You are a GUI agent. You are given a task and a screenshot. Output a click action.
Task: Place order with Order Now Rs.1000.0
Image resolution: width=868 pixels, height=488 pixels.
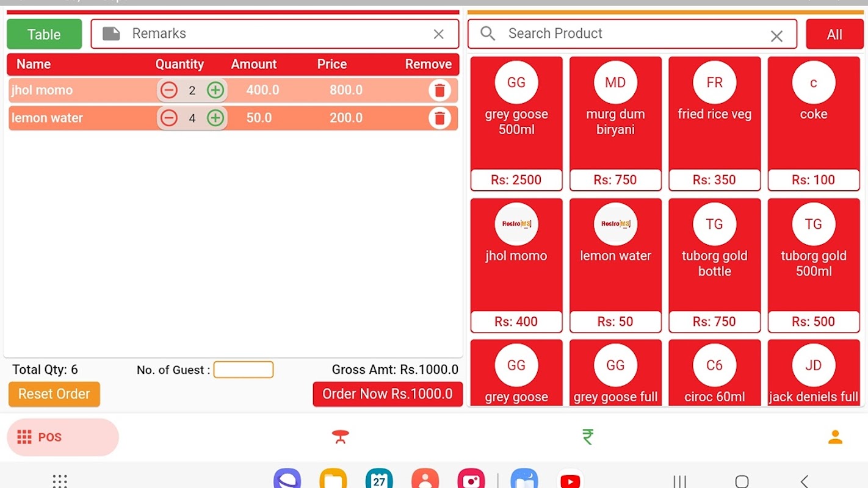tap(388, 394)
